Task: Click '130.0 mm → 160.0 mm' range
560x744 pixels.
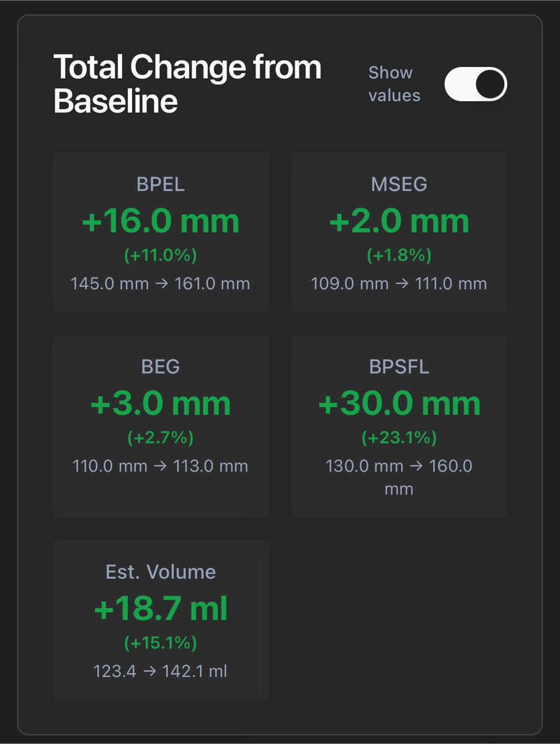Action: tap(399, 477)
